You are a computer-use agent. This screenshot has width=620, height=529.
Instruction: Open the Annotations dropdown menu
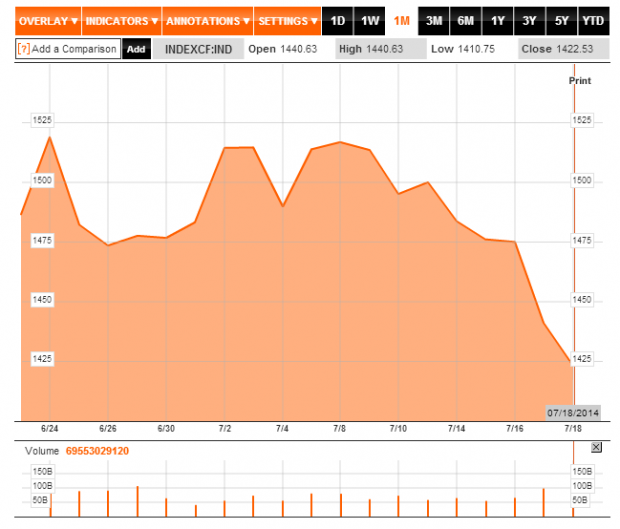[x=208, y=20]
